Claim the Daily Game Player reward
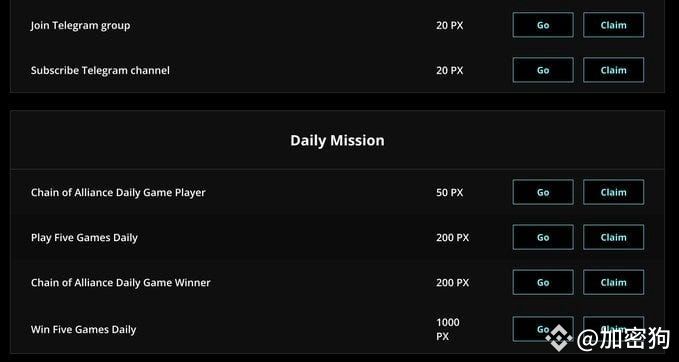 click(613, 192)
